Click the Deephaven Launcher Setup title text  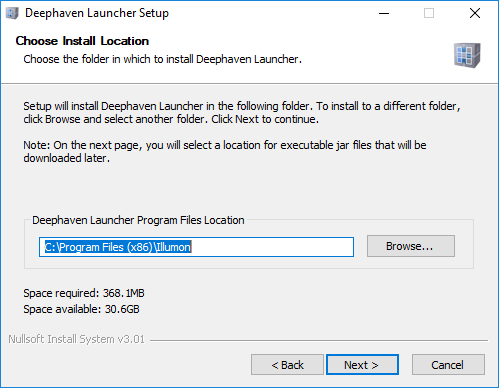97,13
